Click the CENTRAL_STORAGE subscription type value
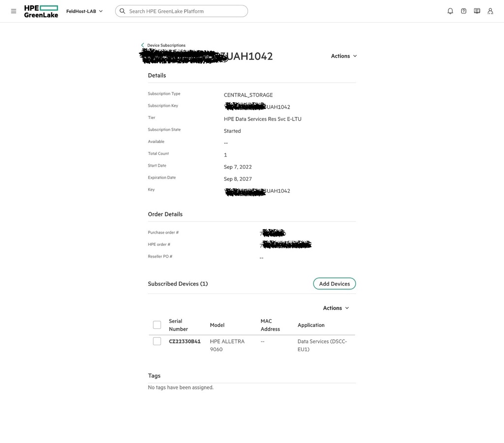Viewport: 504px width, 443px height. tap(248, 95)
